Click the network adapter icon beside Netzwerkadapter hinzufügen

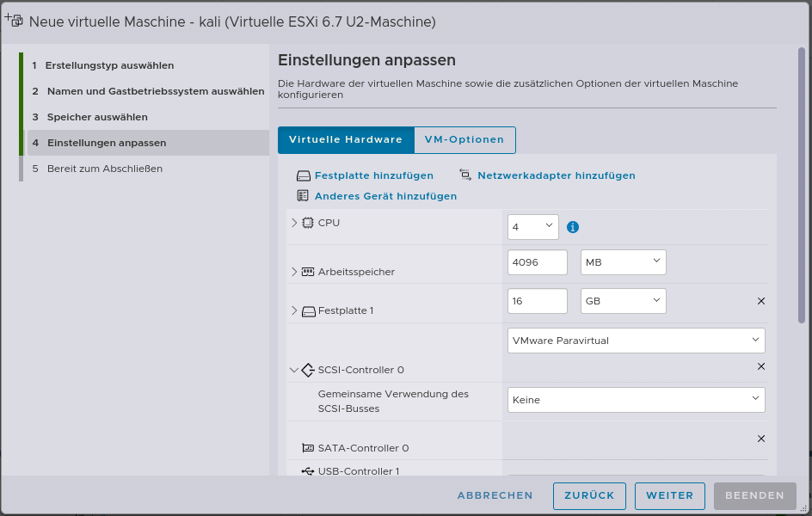[x=464, y=175]
